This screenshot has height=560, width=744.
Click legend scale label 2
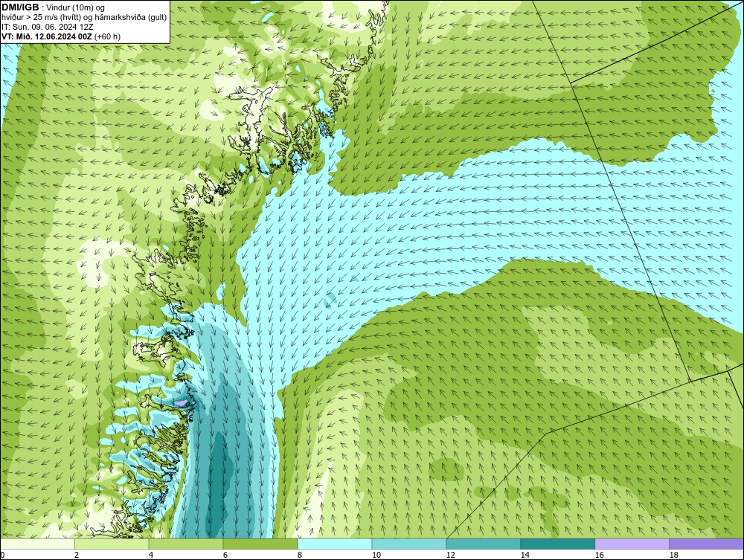pos(77,555)
